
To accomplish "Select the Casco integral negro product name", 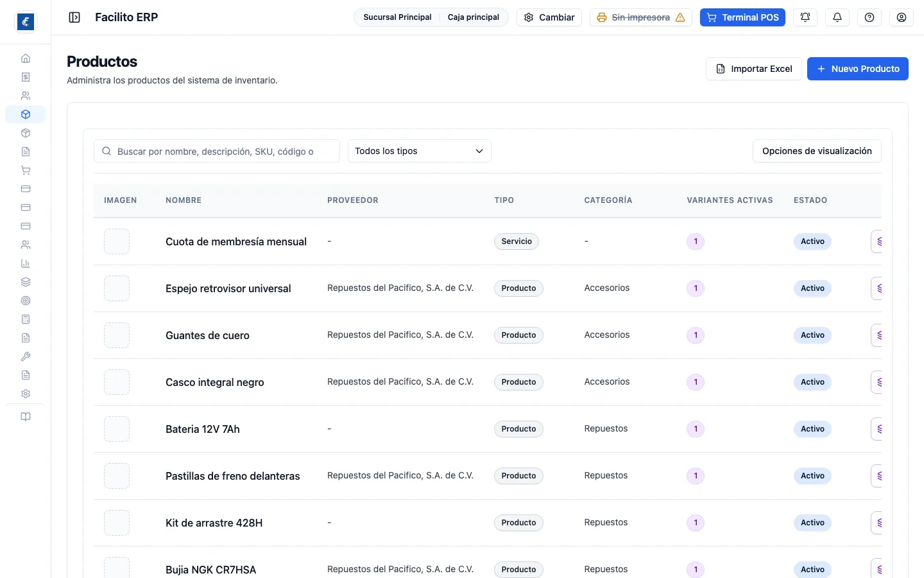I will [x=215, y=382].
